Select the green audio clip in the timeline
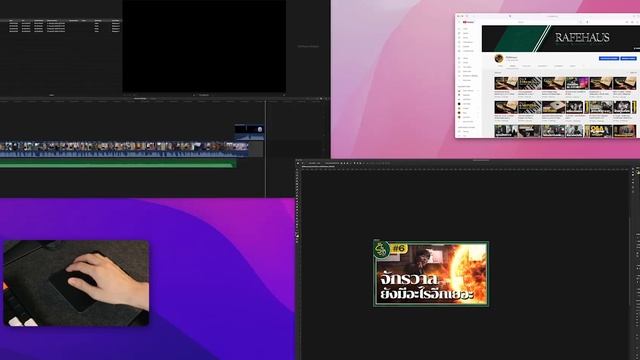Viewport: 640px width, 360px height. (x=118, y=164)
